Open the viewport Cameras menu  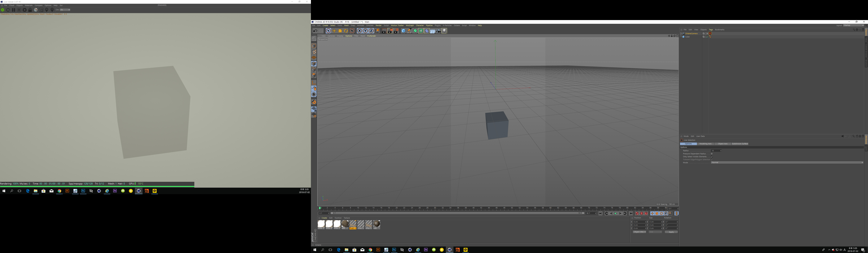[x=331, y=36]
